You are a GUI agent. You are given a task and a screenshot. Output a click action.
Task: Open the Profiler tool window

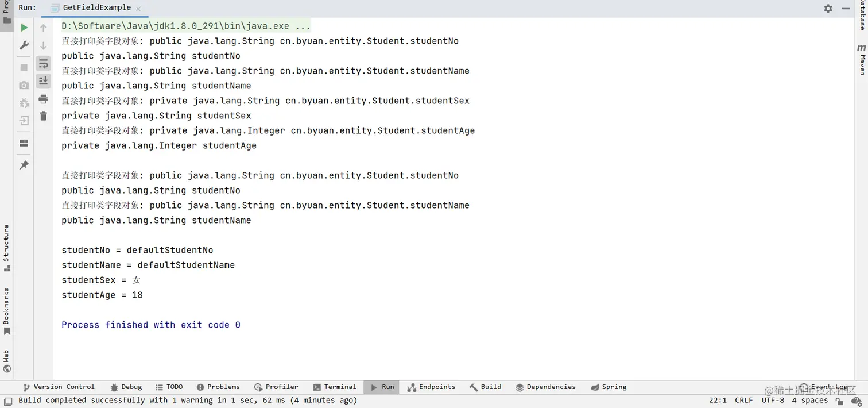(276, 387)
